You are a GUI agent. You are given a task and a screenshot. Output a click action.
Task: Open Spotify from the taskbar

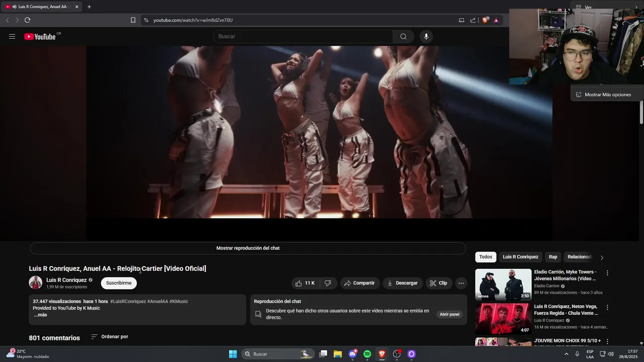coord(367,354)
